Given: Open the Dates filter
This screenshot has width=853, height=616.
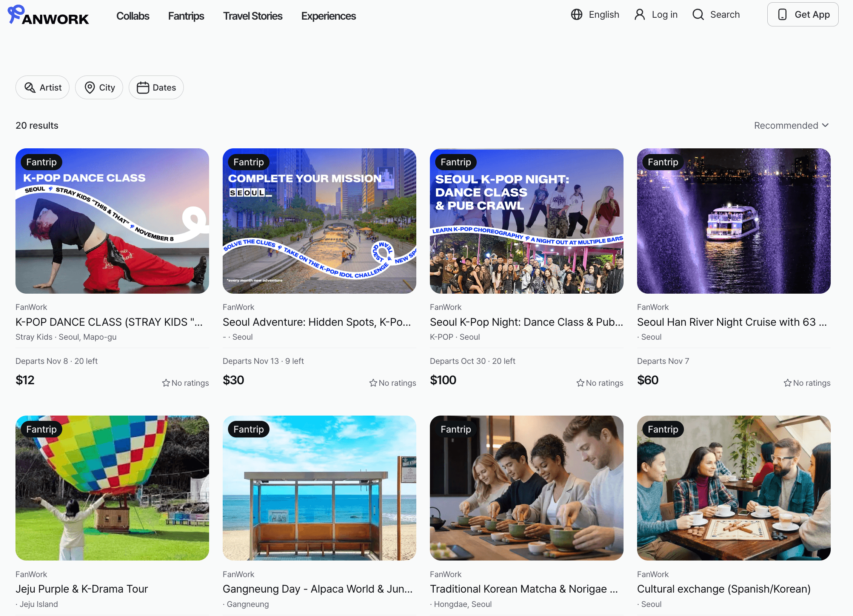Looking at the screenshot, I should (156, 88).
